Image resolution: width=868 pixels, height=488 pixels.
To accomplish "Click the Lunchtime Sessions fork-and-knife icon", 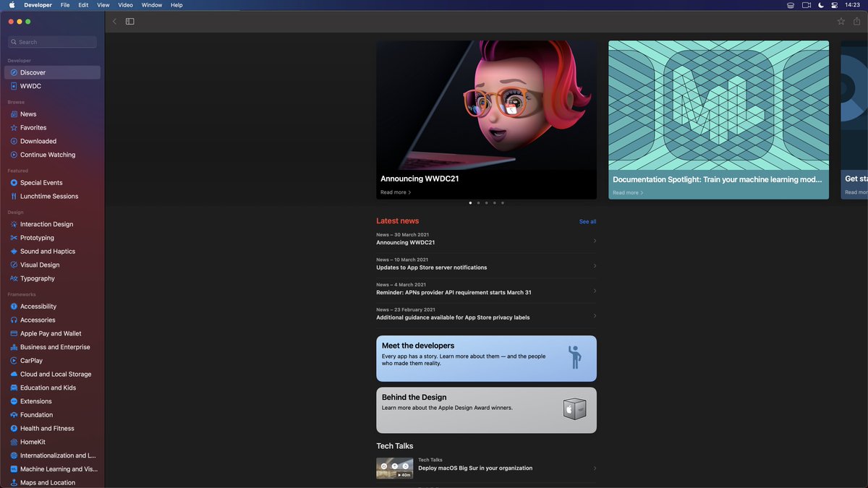I will pyautogui.click(x=14, y=196).
